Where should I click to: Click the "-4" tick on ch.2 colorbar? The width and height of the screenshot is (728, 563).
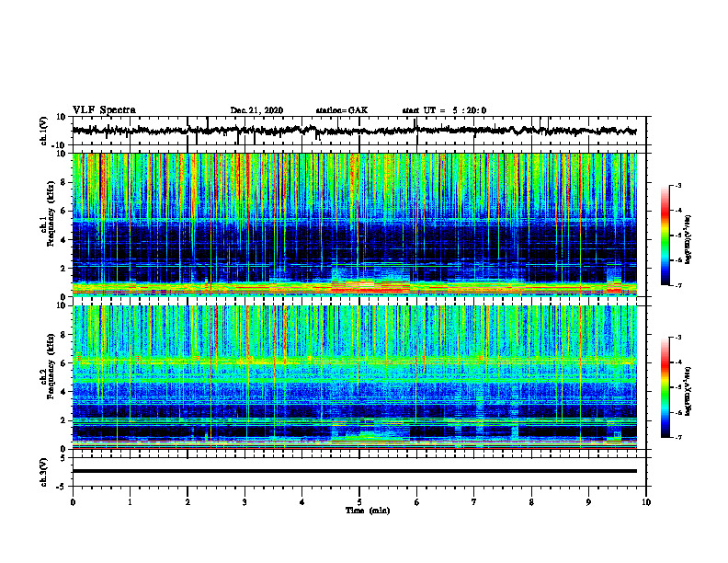tap(678, 362)
